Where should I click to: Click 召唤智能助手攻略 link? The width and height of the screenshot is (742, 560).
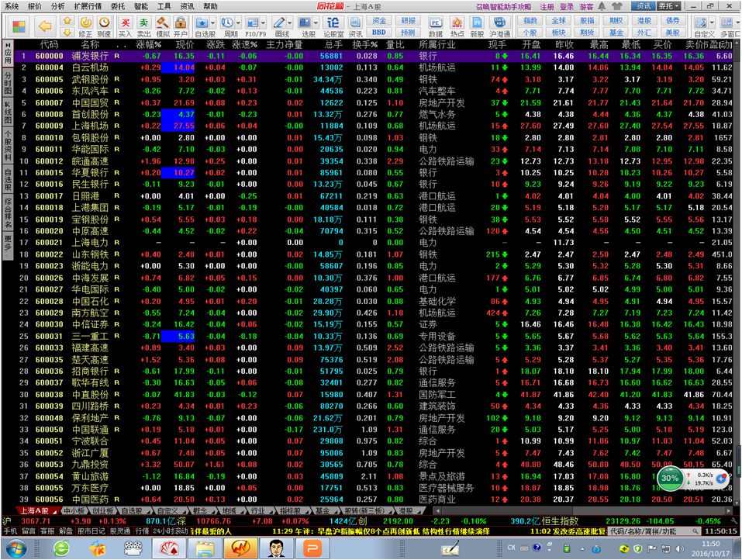point(503,6)
